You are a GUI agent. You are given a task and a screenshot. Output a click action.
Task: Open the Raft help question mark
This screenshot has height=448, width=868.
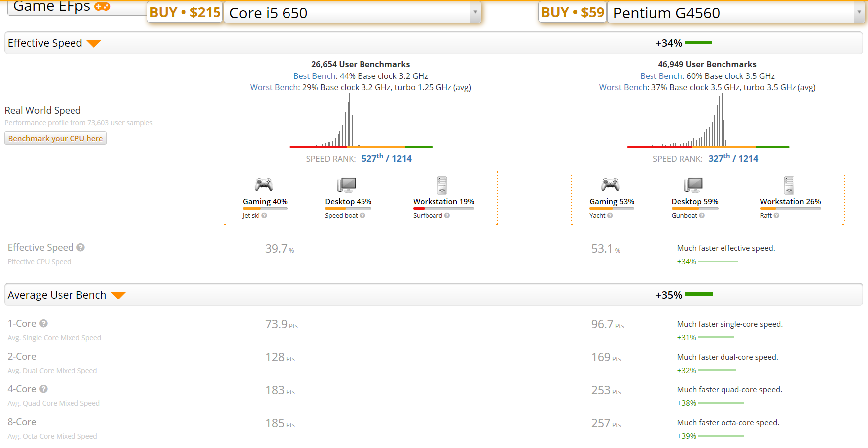(x=776, y=216)
